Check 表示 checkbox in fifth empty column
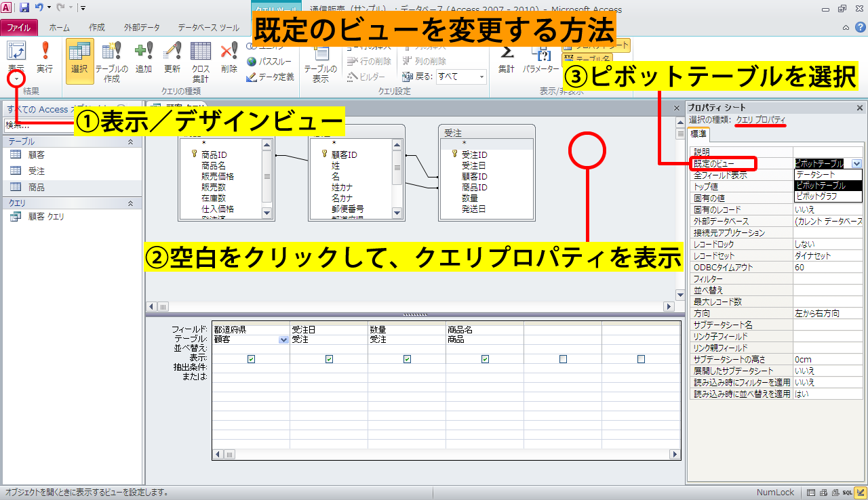This screenshot has width=868, height=500. point(563,359)
